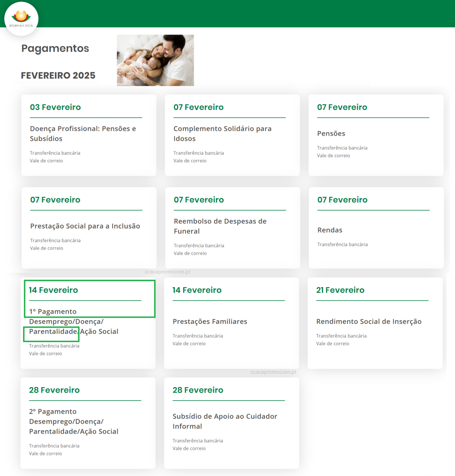Screen dimensions: 455x476
Task: Click "Vale de correio" in 1º Pagamento card
Action: click(46, 354)
